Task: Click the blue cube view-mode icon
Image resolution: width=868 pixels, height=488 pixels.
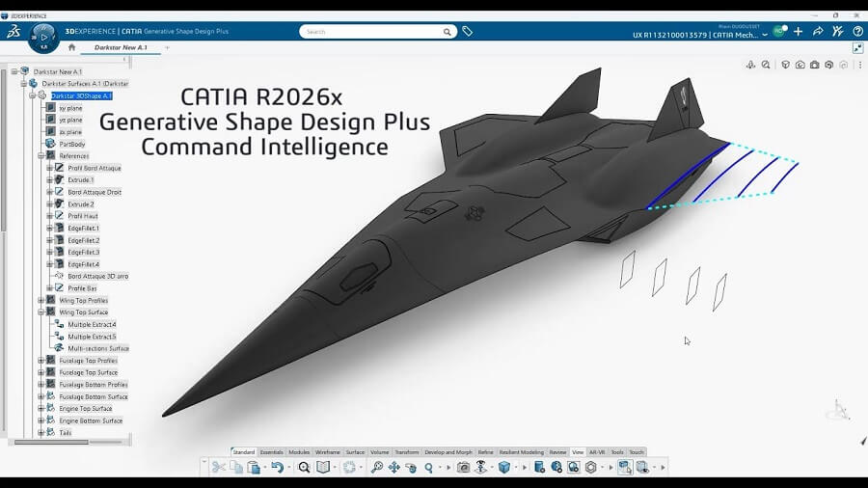Action: point(504,468)
